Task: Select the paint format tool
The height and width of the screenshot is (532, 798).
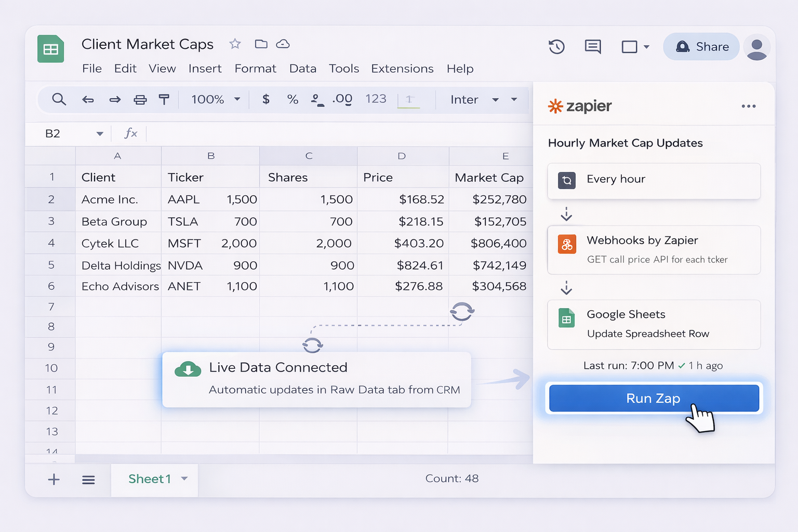Action: (x=164, y=99)
